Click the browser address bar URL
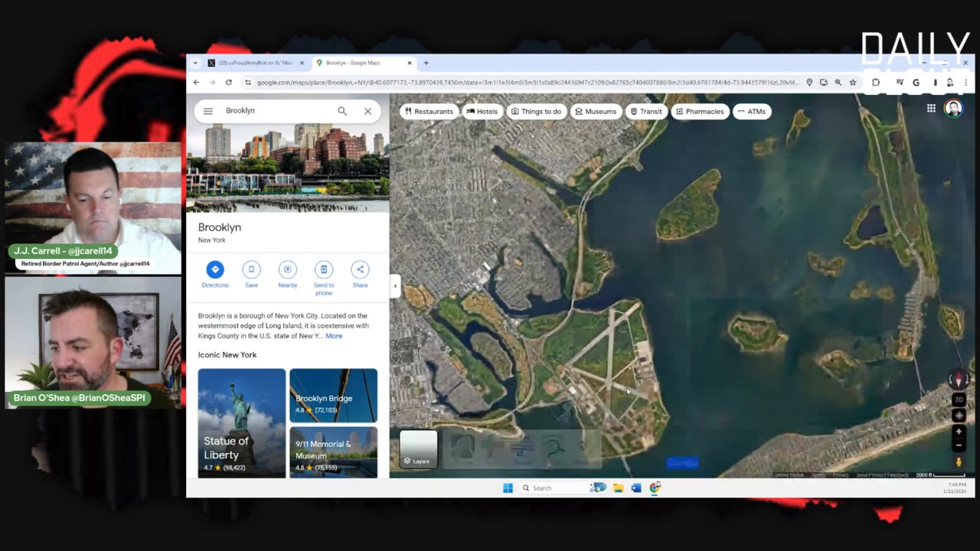Viewport: 980px width, 551px height. coord(528,82)
